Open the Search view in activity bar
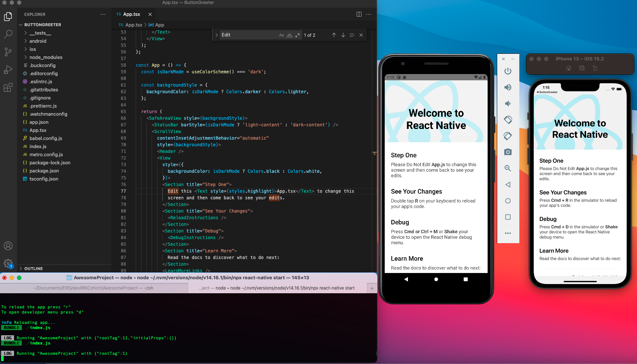The width and height of the screenshot is (637, 364). tap(8, 34)
